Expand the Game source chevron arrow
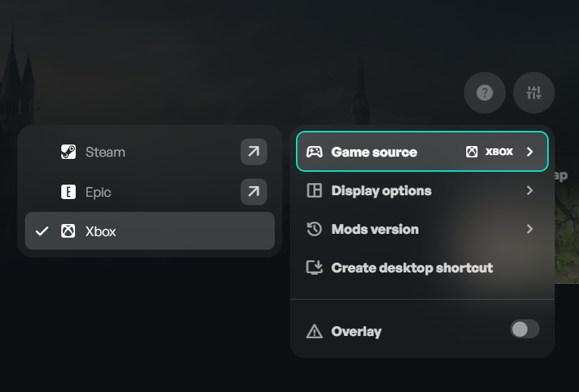Screen dimensions: 579x392 click(530, 152)
